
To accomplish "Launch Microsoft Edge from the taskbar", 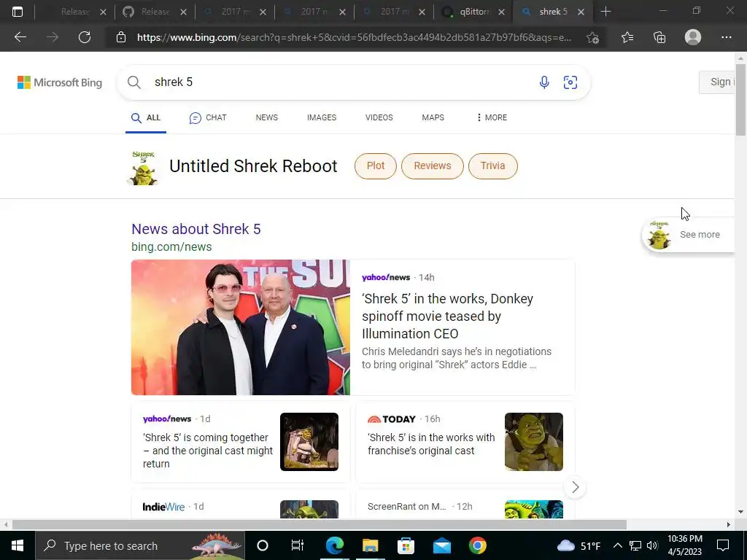I will point(334,545).
